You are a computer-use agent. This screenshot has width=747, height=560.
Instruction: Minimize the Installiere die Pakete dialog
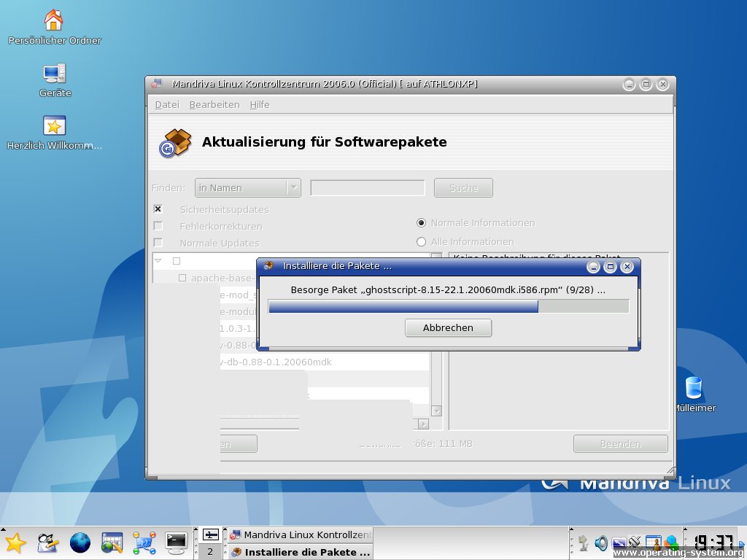coord(594,267)
